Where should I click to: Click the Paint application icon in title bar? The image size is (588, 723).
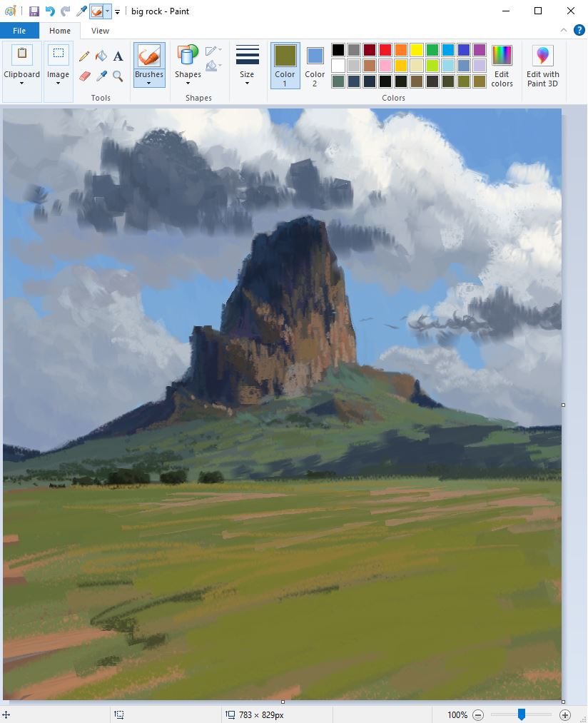(10, 11)
